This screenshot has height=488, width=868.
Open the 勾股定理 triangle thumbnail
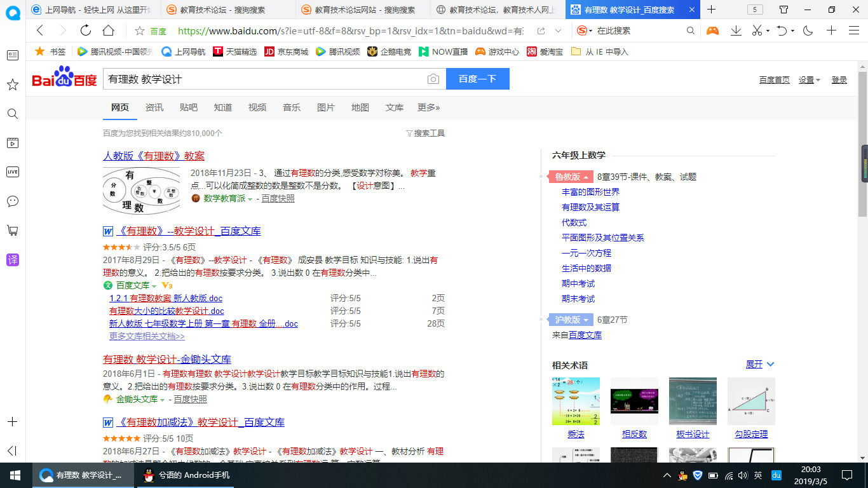click(751, 402)
